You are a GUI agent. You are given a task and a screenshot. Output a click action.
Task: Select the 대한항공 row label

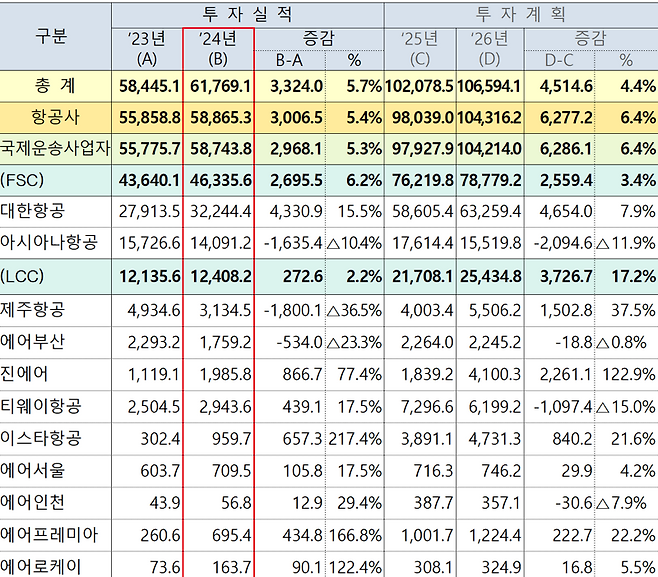click(x=32, y=211)
